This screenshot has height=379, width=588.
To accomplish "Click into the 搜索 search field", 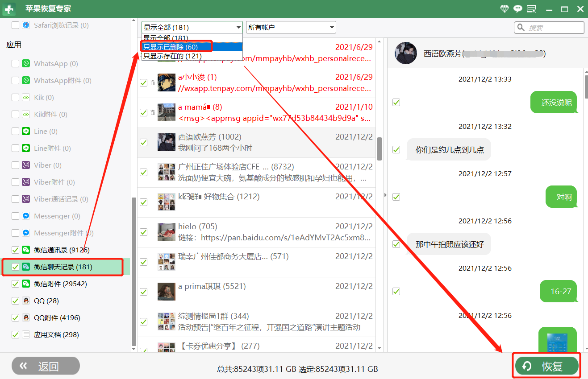I will pos(549,28).
